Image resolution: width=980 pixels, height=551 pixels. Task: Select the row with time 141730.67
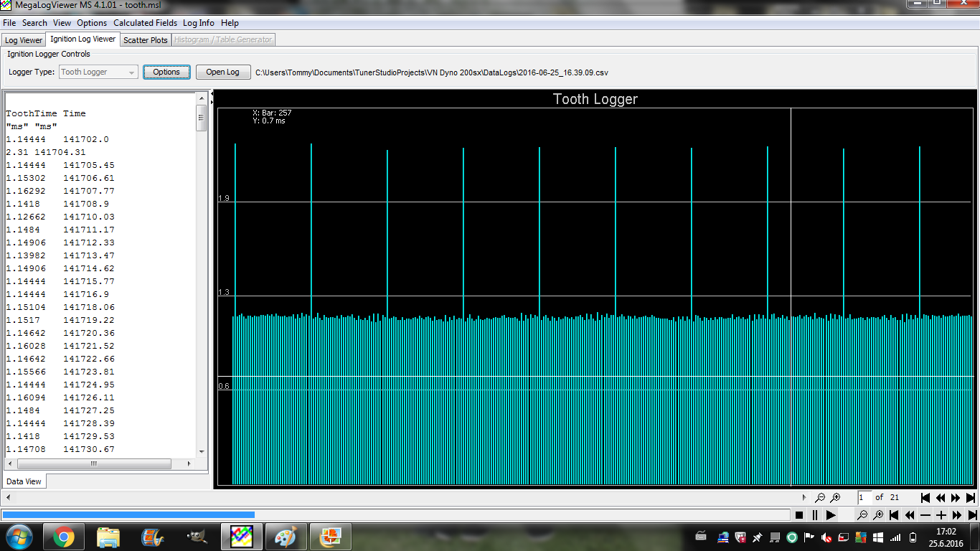[60, 449]
